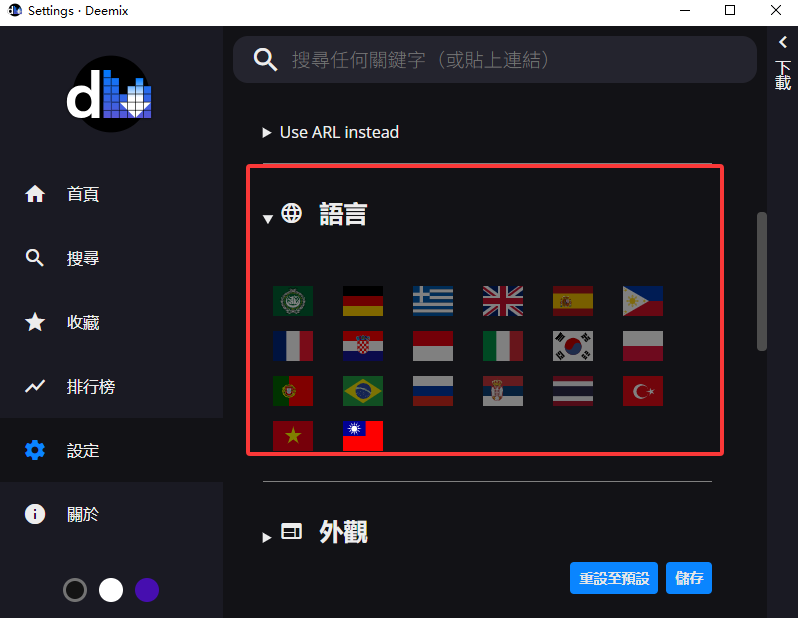This screenshot has width=798, height=618.
Task: Pick the Portugal flag language
Action: tap(293, 390)
